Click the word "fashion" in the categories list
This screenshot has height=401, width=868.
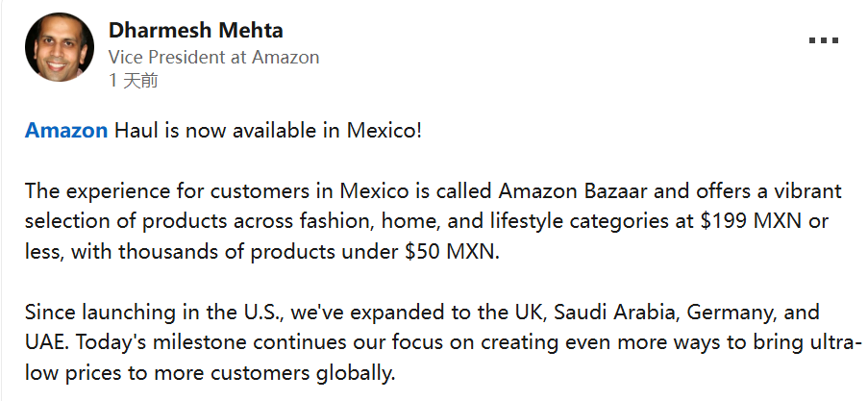(321, 219)
